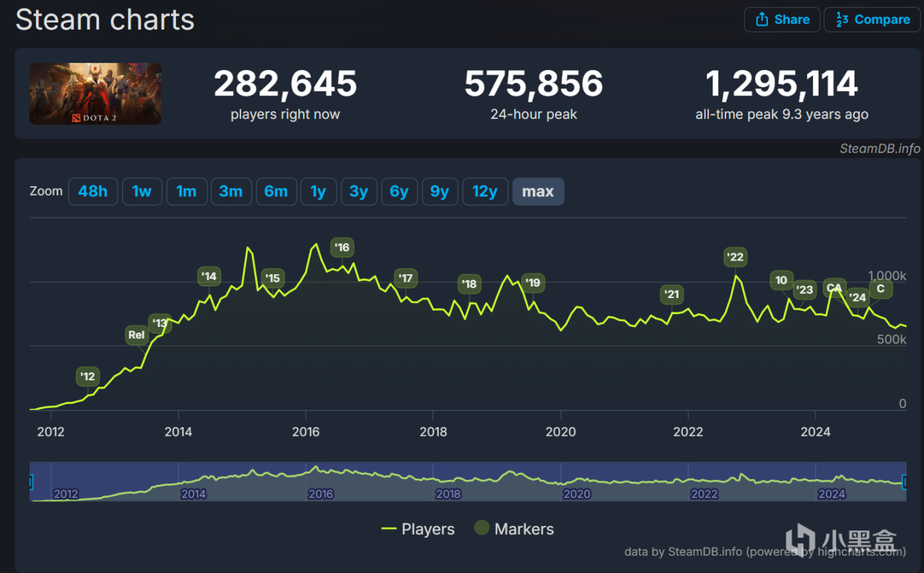
Task: Select the max zoom range
Action: (538, 192)
